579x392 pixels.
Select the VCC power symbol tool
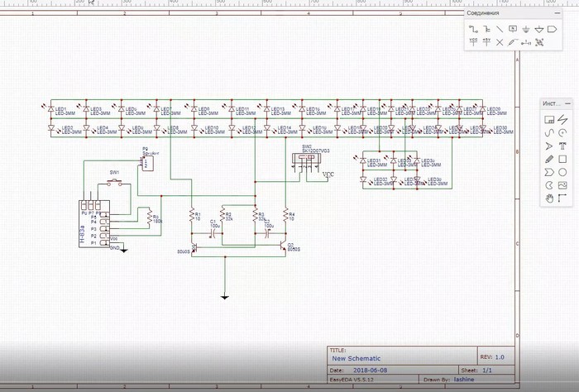point(473,41)
